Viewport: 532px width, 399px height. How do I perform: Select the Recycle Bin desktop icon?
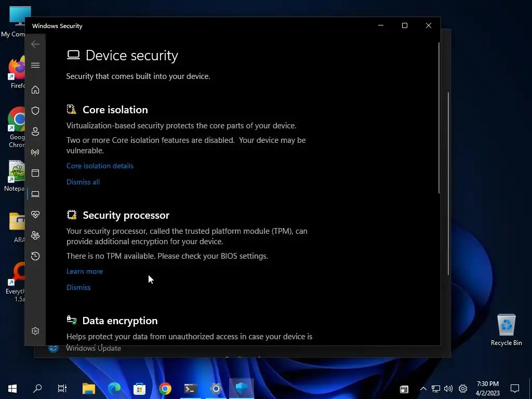coord(506,330)
